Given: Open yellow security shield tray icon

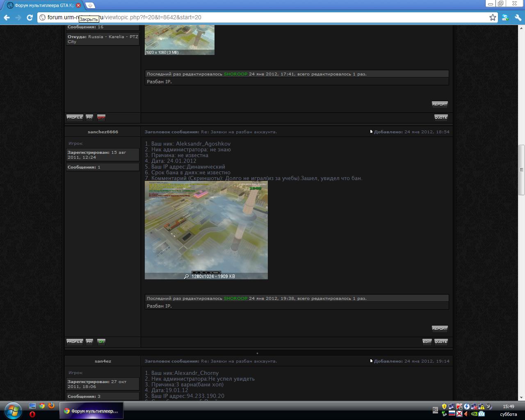Looking at the screenshot, I should pyautogui.click(x=444, y=406).
